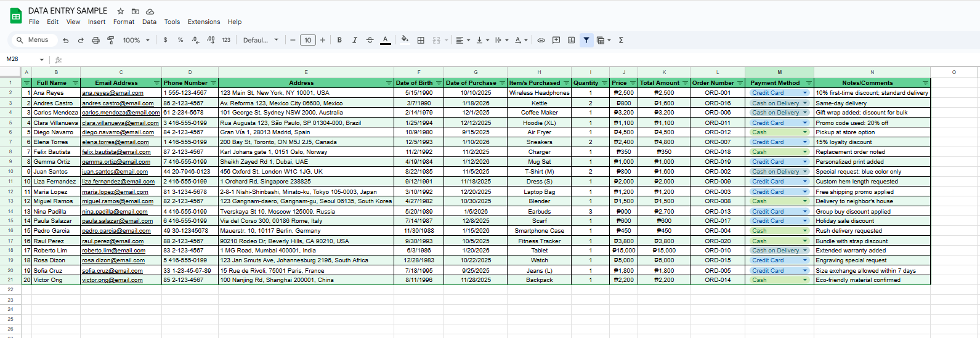Open Ana Reyes's Credit Card payment dropdown
Viewport: 980px width, 338px height.
coord(804,93)
